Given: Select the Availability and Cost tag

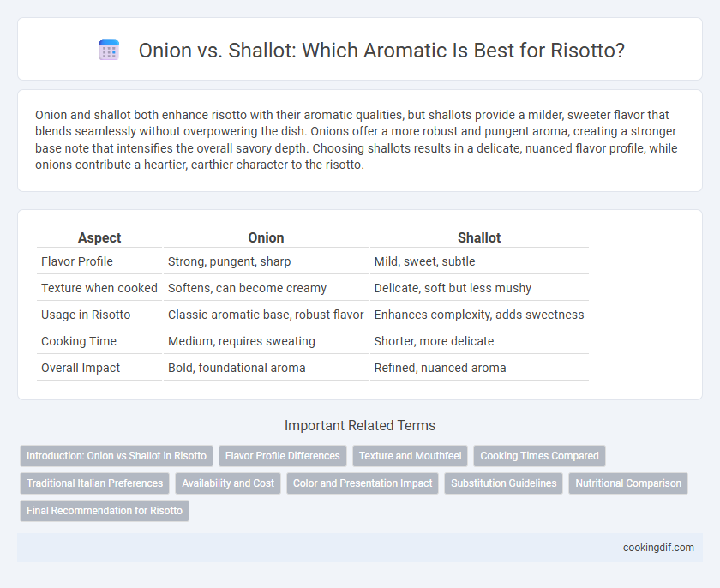Looking at the screenshot, I should click(228, 483).
